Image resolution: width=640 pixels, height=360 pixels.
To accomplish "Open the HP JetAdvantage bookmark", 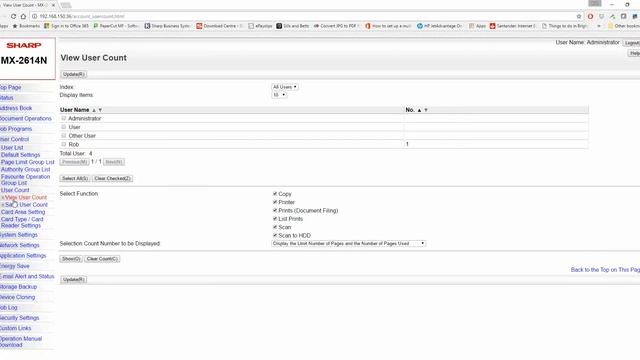I will [x=440, y=26].
